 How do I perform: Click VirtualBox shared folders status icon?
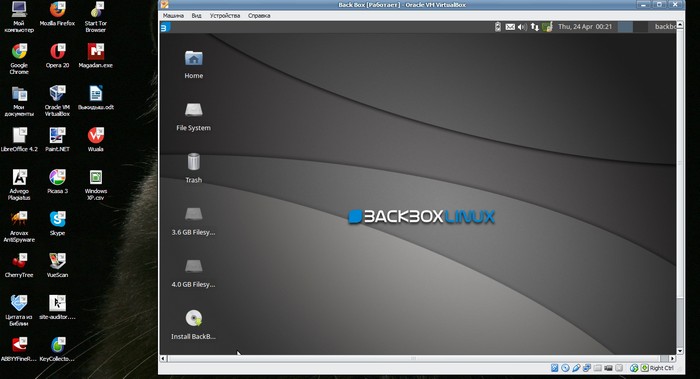(597, 368)
